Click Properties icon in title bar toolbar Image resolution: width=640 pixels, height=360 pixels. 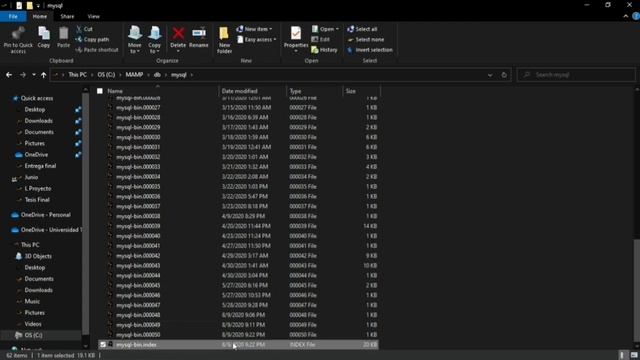click(19, 5)
